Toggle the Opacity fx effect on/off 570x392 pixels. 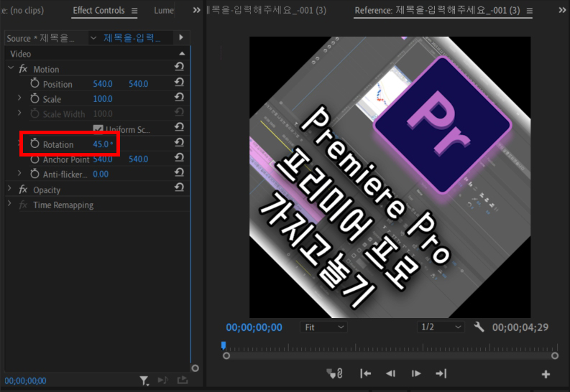point(23,189)
